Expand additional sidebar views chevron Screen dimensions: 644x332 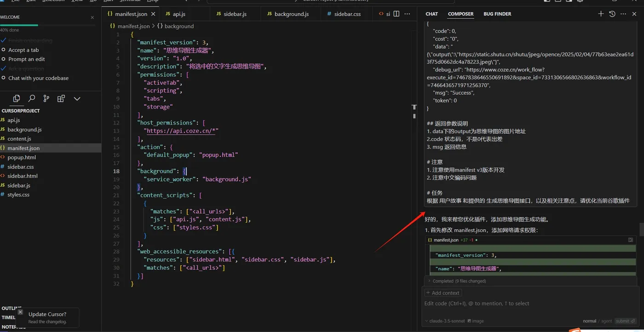tap(77, 98)
